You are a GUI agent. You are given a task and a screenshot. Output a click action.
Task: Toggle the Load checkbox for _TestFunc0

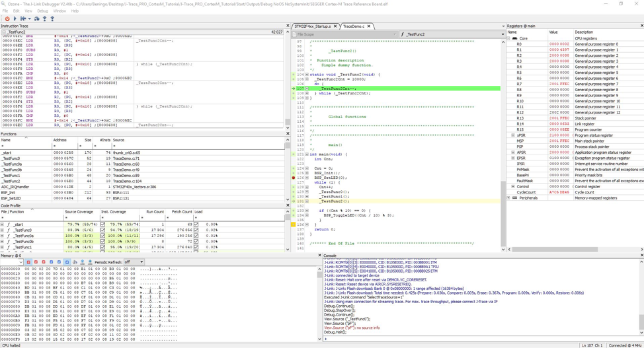(x=196, y=230)
